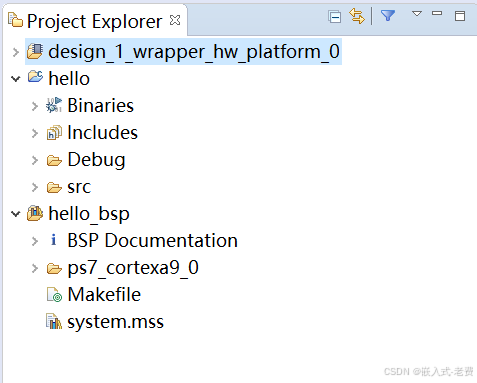Click the Project Explorer tab icon

click(15, 20)
